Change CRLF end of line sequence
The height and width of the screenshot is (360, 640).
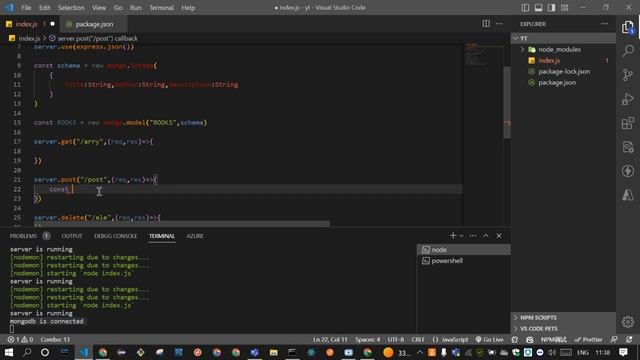pyautogui.click(x=418, y=340)
